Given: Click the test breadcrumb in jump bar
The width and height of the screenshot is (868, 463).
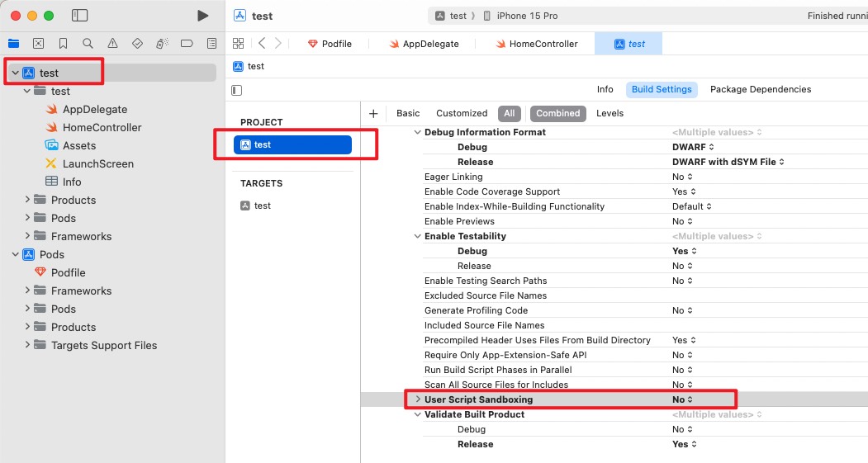Looking at the screenshot, I should point(249,66).
